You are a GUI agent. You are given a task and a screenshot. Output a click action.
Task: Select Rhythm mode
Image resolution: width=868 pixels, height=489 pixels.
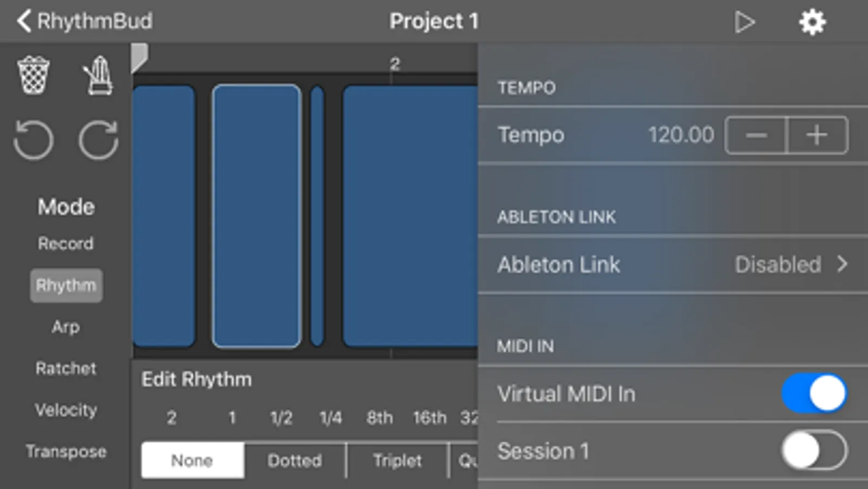[66, 285]
